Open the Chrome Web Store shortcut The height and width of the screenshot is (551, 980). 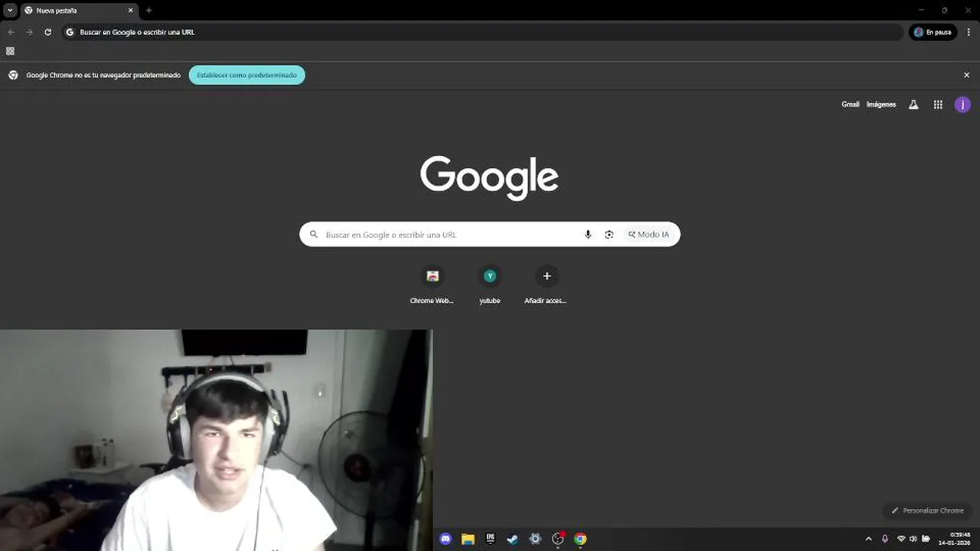[x=433, y=285]
